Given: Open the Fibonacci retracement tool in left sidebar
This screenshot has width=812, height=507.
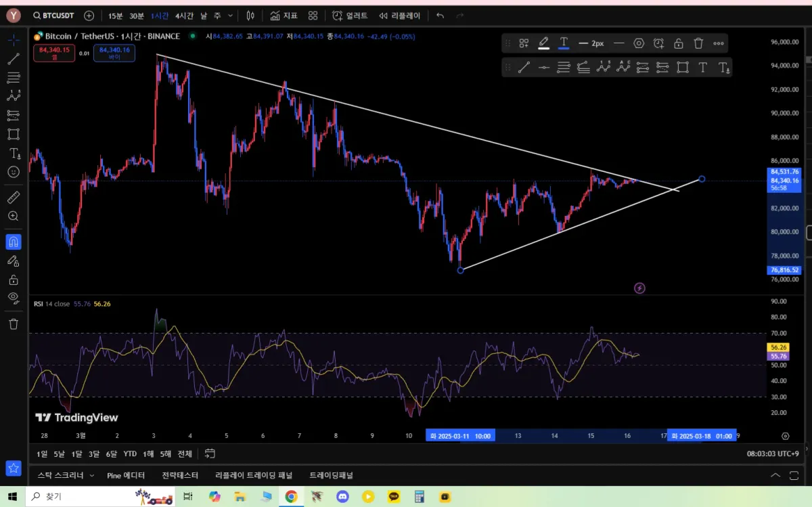Looking at the screenshot, I should [x=13, y=78].
